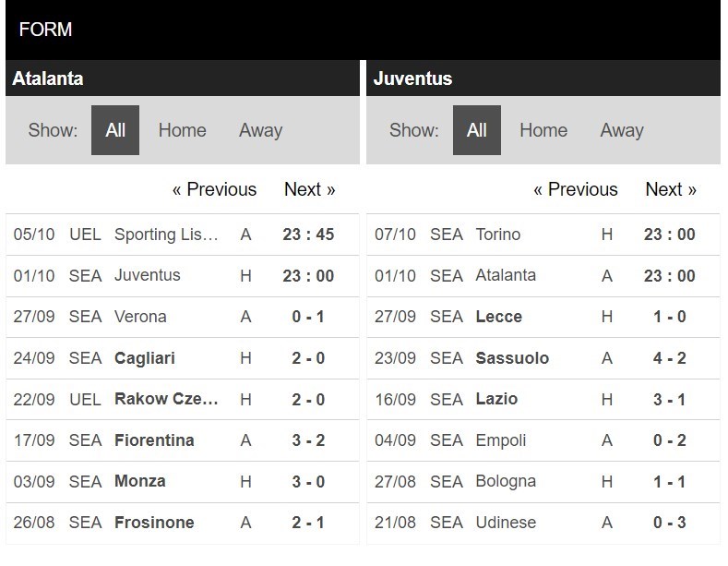This screenshot has width=728, height=566.
Task: Load Next Juventus matches
Action: pyautogui.click(x=671, y=189)
